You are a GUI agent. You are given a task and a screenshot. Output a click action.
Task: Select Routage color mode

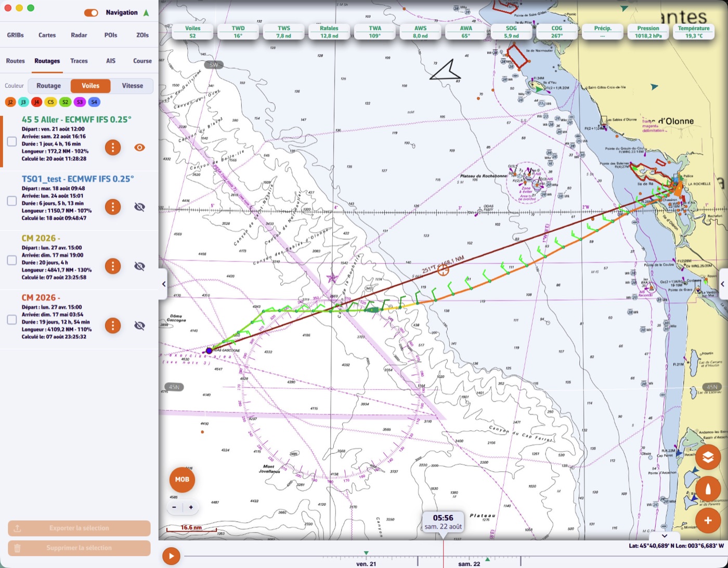pos(49,86)
